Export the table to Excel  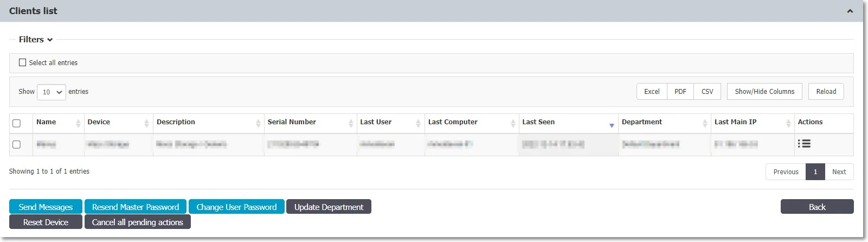point(652,91)
